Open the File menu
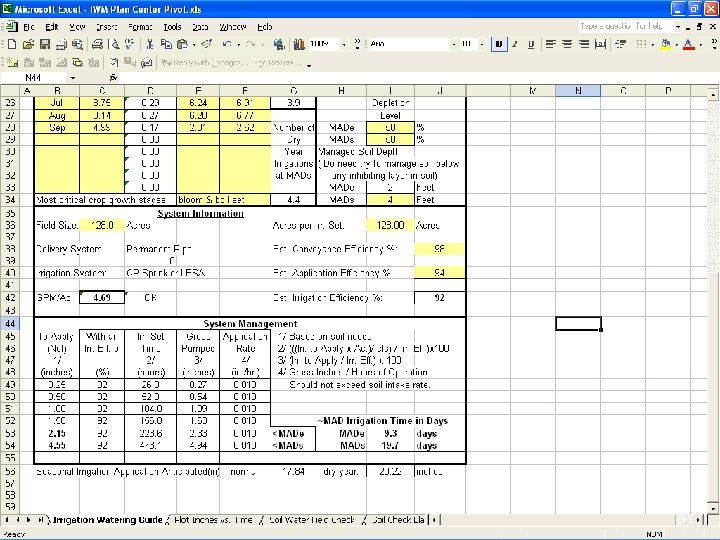This screenshot has height=540, width=720. tap(29, 27)
